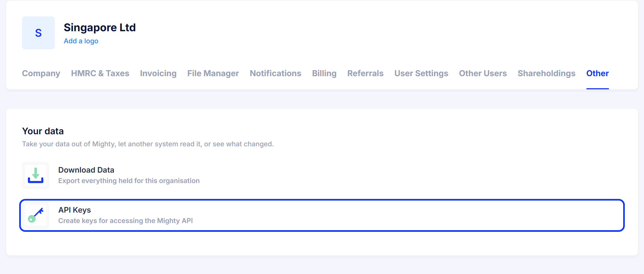Go to the Other Users tab
The height and width of the screenshot is (274, 644).
[483, 73]
